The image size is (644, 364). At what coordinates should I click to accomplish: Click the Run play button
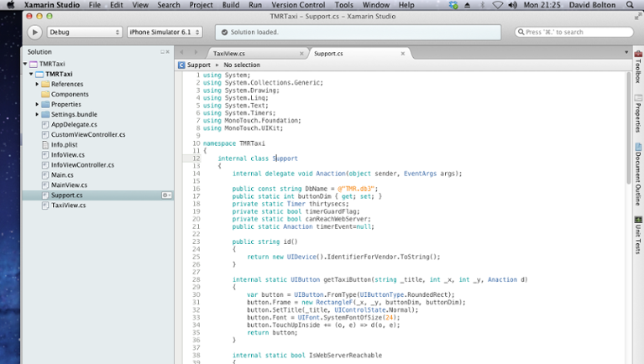34,32
